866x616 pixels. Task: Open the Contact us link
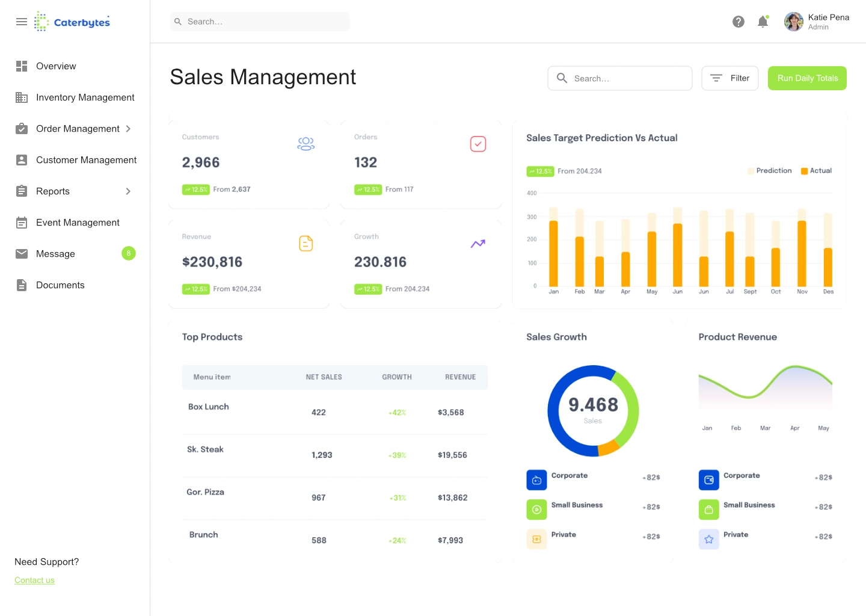pyautogui.click(x=34, y=580)
